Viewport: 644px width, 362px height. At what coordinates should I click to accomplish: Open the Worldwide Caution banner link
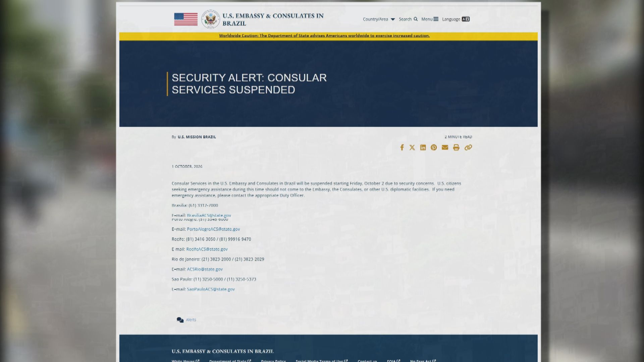pos(324,36)
